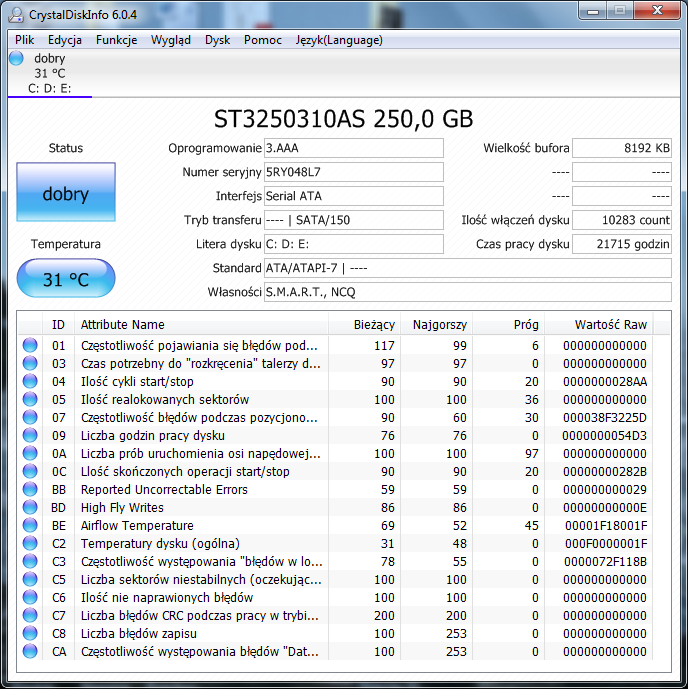Viewport: 688px width, 689px height.
Task: Click the Litera dysku field
Action: (354, 244)
